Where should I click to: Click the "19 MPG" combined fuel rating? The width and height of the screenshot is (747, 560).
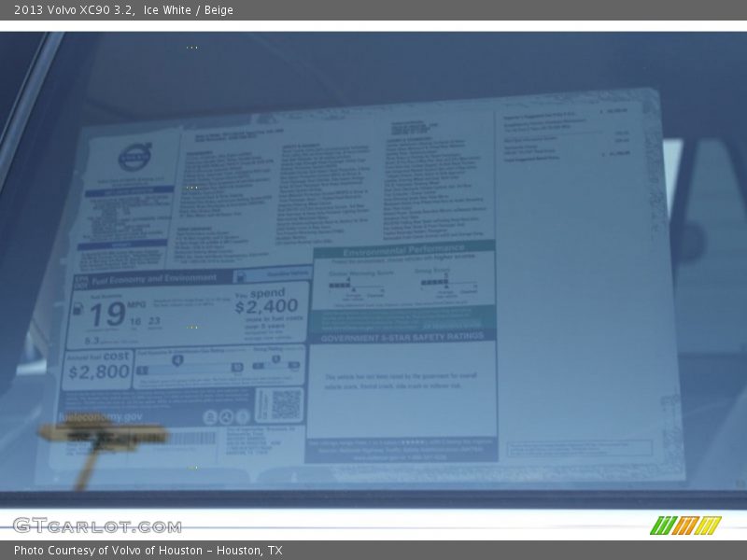pyautogui.click(x=117, y=314)
